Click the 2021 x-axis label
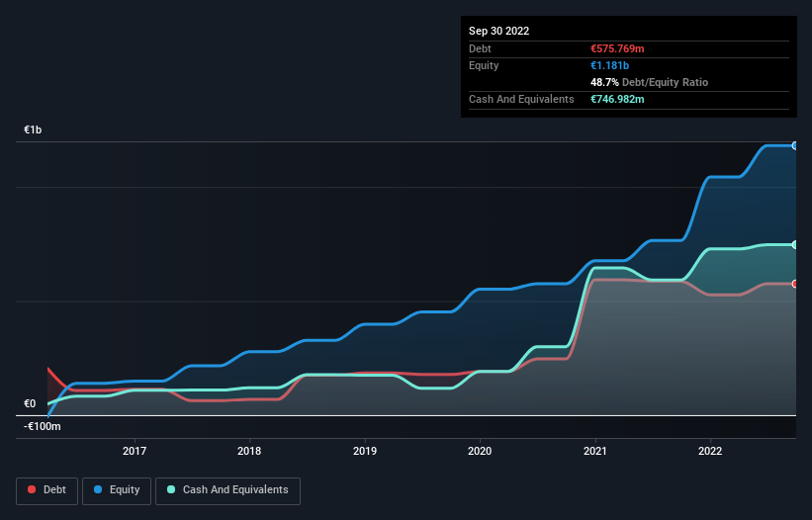Image resolution: width=812 pixels, height=520 pixels. click(x=595, y=451)
